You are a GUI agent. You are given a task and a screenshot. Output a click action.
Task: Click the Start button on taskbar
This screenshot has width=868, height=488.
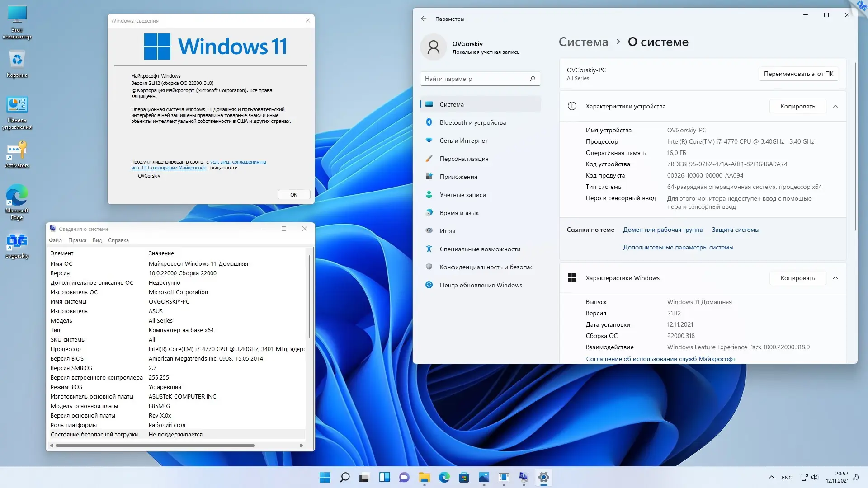pyautogui.click(x=325, y=477)
